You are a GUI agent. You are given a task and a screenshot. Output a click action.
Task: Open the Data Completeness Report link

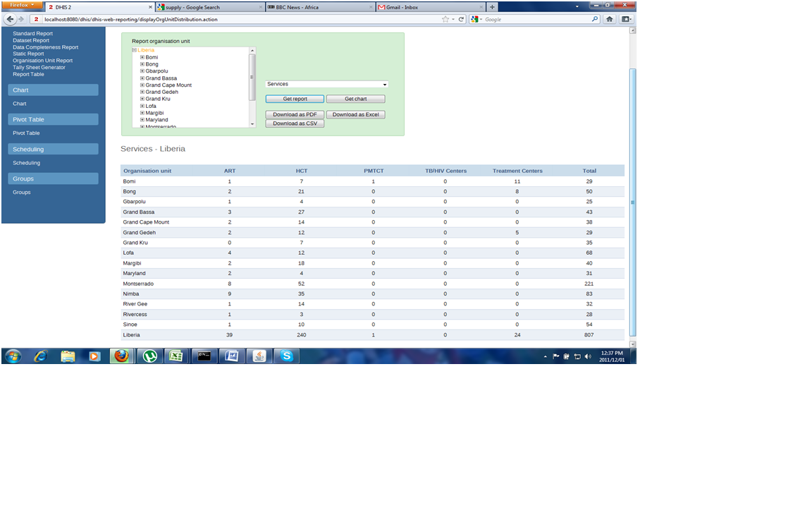45,47
